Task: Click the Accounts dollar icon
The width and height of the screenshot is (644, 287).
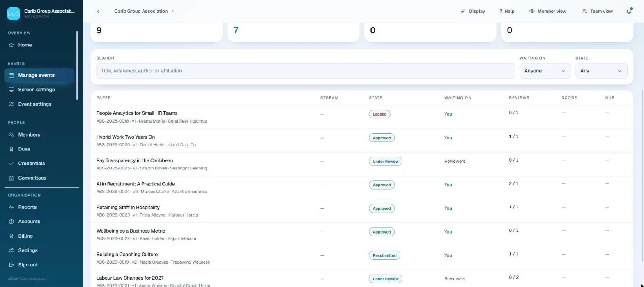Action: (x=11, y=222)
